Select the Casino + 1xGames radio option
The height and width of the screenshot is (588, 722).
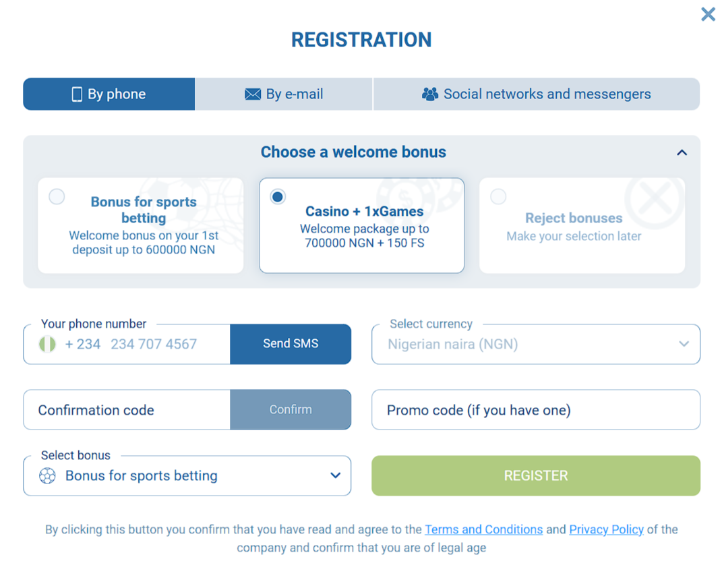click(x=278, y=197)
